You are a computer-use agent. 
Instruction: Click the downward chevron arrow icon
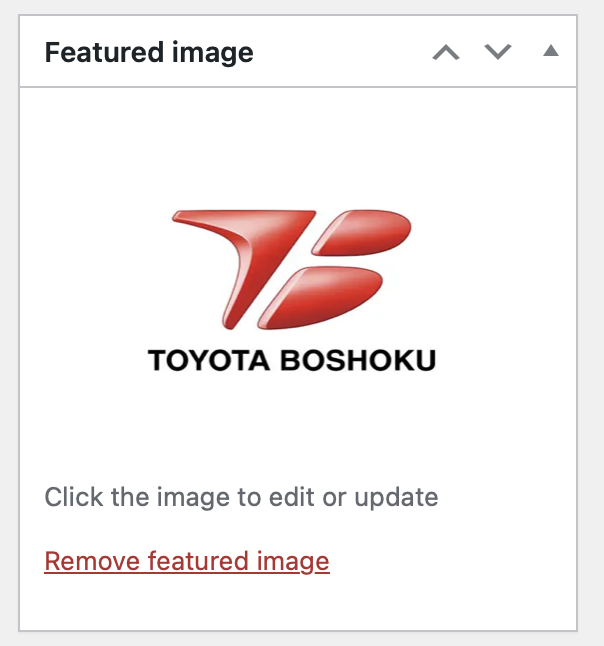coord(498,52)
